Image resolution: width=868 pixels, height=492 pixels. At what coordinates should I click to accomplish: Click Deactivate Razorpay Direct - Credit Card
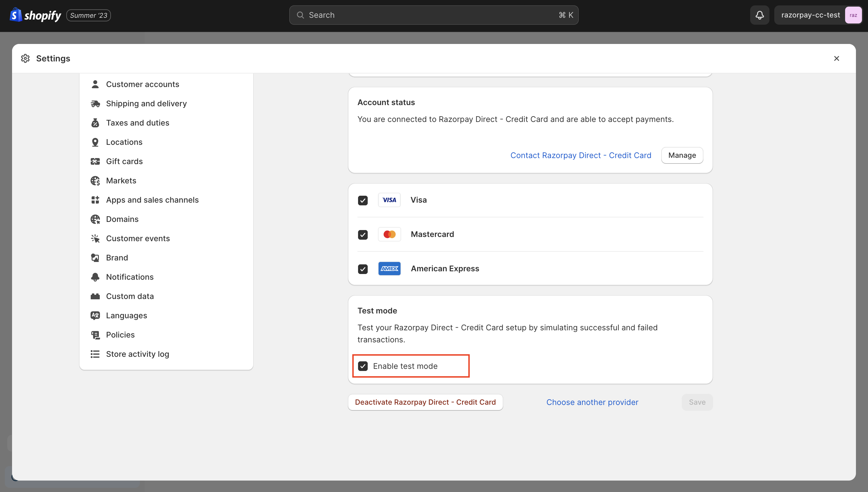425,402
